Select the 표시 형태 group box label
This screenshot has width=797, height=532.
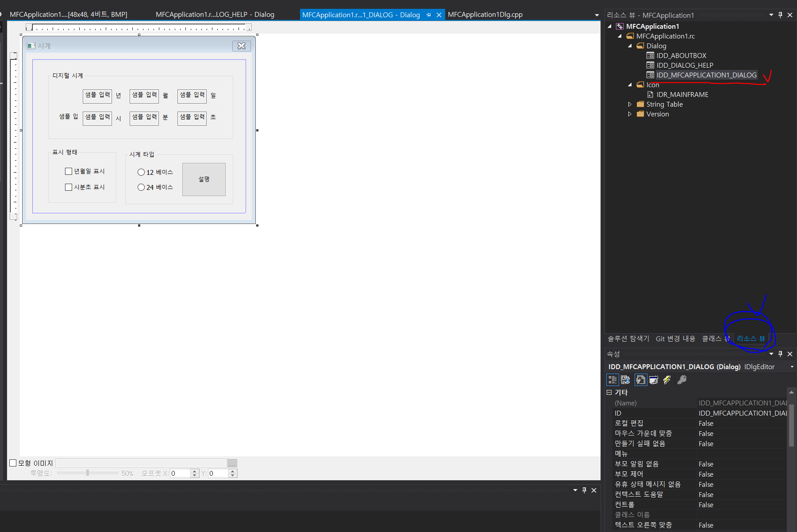[x=65, y=152]
